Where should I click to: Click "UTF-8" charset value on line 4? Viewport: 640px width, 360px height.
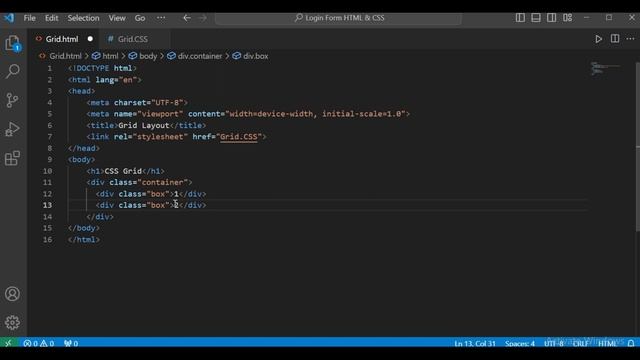(x=167, y=102)
